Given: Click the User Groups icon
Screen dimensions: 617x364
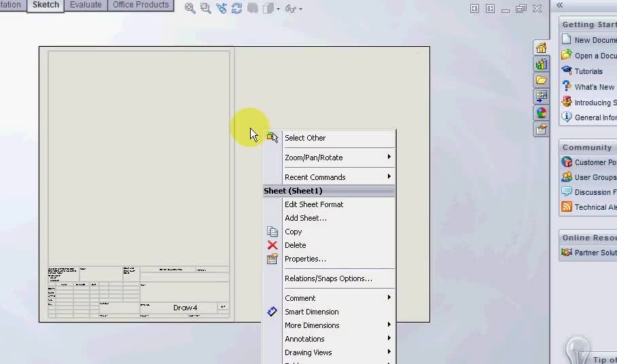Looking at the screenshot, I should [x=567, y=177].
